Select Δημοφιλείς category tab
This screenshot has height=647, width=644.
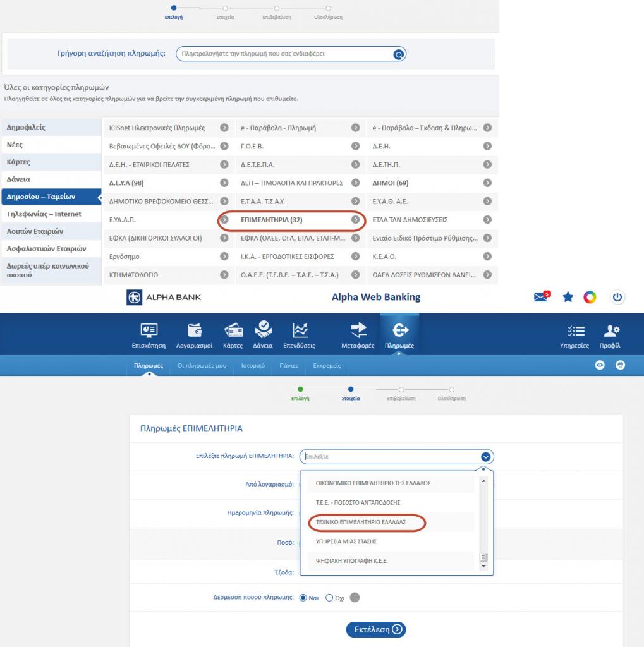click(x=51, y=128)
